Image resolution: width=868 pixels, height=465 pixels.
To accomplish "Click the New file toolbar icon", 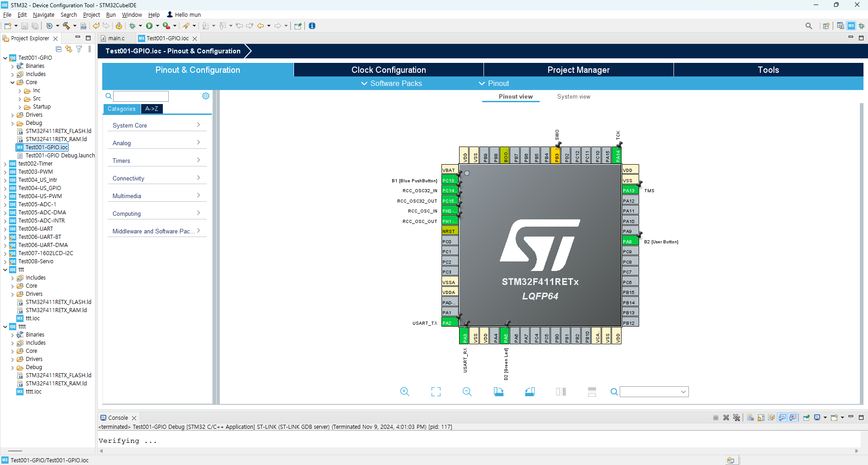I will pos(8,26).
